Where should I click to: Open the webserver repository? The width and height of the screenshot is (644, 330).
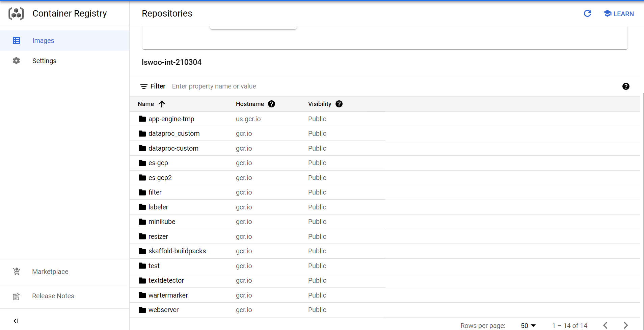(163, 310)
